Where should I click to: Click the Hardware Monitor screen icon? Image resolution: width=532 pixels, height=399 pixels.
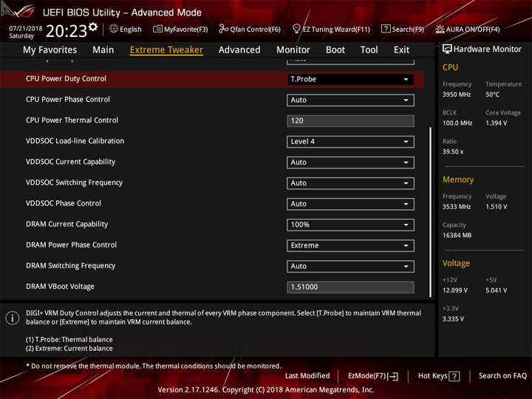(x=447, y=50)
